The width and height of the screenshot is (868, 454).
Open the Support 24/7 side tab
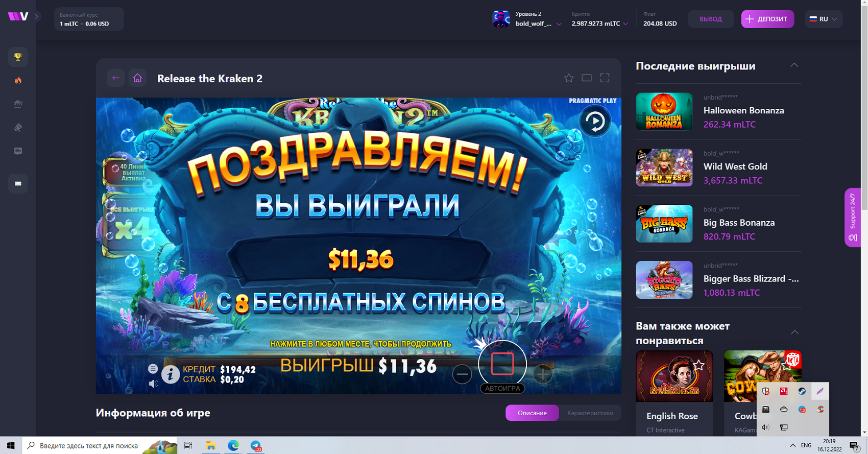tap(852, 218)
